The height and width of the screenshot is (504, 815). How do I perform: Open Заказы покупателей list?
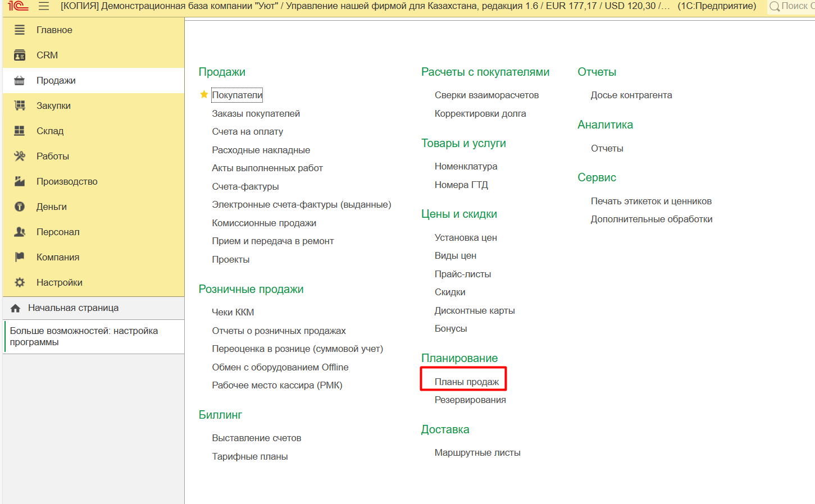point(256,113)
